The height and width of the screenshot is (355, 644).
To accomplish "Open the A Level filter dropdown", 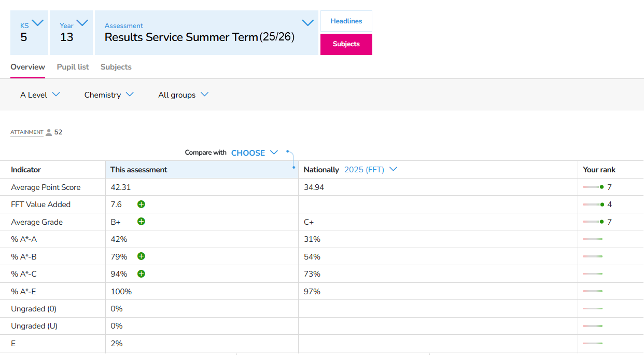I will click(x=40, y=94).
